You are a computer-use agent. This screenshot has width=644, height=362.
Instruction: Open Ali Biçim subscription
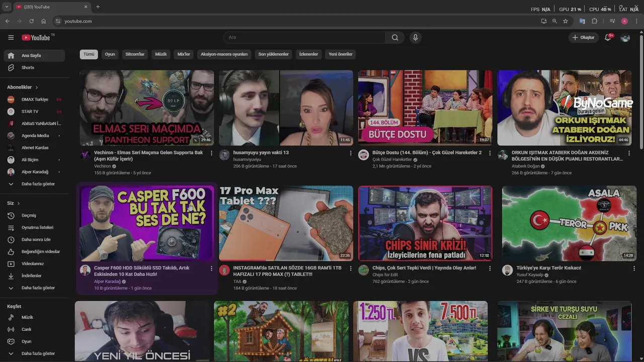(x=33, y=160)
